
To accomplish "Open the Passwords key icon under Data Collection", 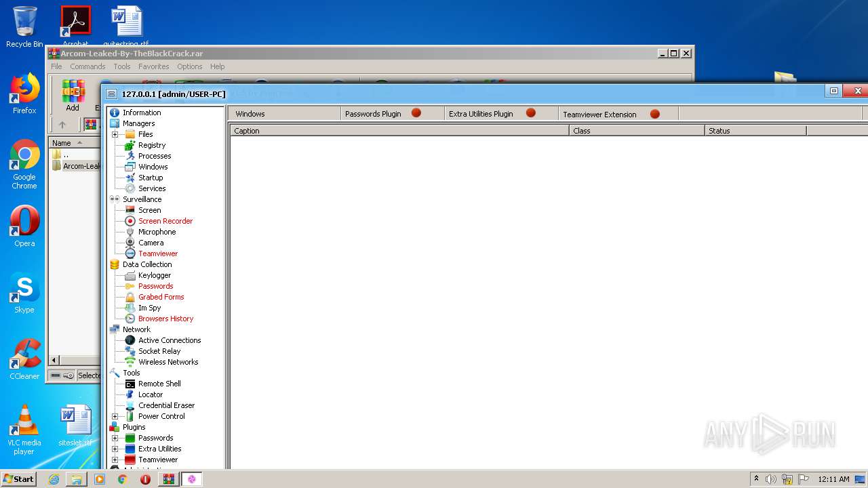I will click(x=130, y=286).
